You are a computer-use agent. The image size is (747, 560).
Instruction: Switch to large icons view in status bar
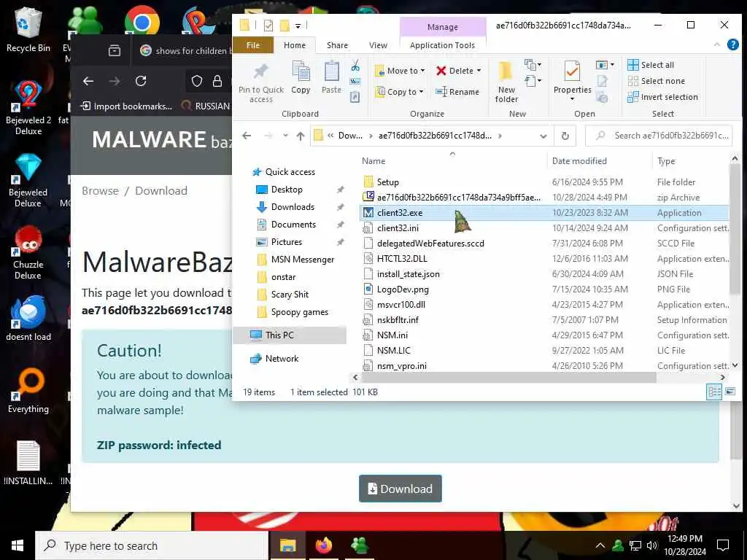click(x=729, y=392)
